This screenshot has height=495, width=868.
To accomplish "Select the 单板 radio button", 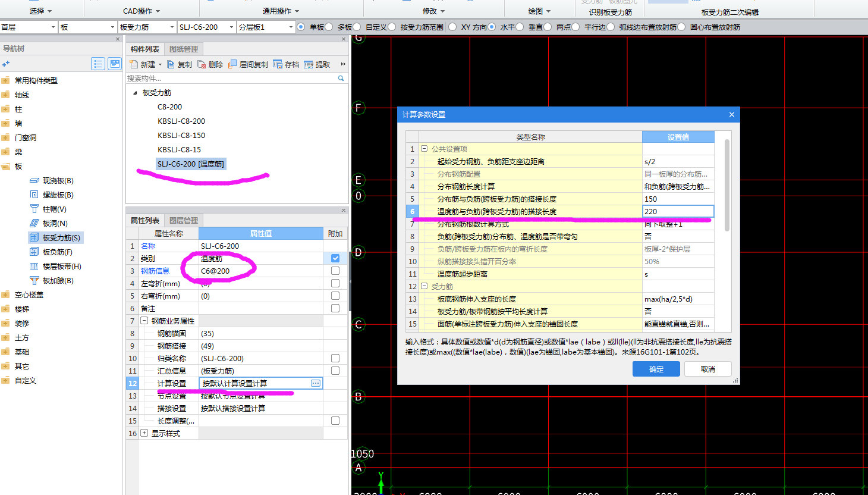I will click(301, 27).
